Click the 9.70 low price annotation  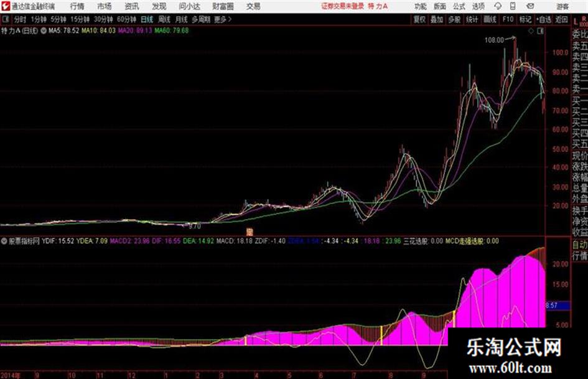195,227
